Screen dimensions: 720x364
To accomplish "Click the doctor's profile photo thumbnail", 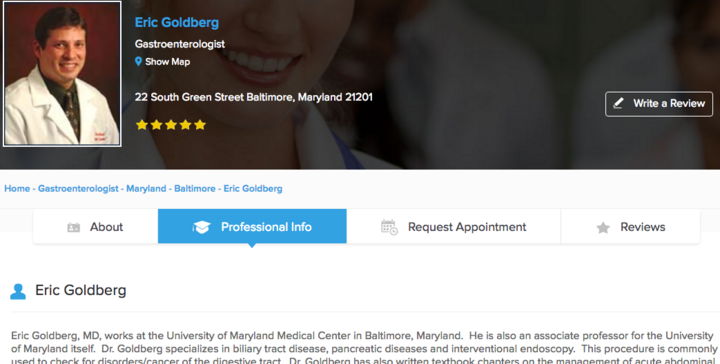I will [62, 74].
